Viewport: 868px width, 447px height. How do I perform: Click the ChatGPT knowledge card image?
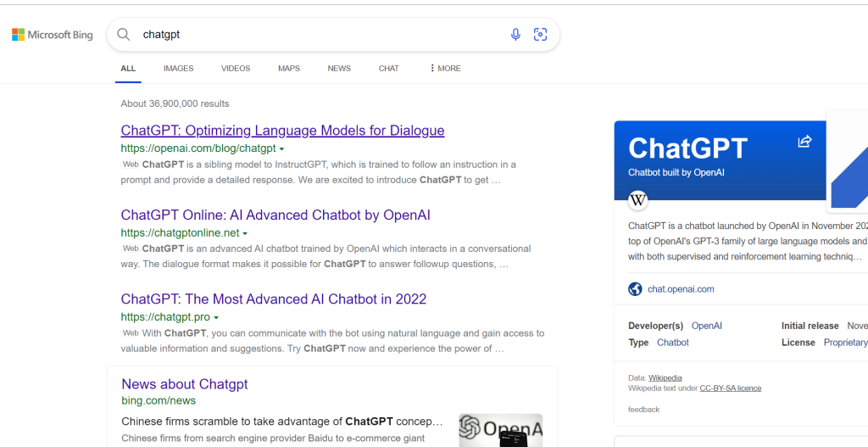pos(847,160)
